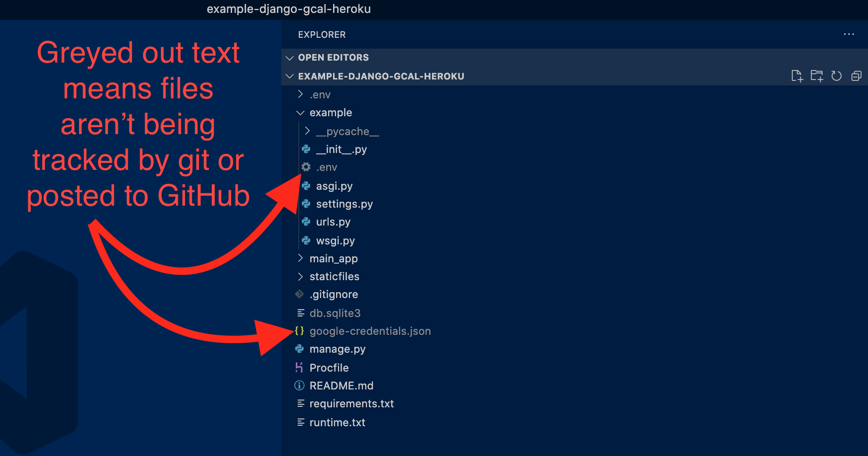This screenshot has height=456, width=868.
Task: Click the New Folder icon in Explorer header
Action: (x=817, y=76)
